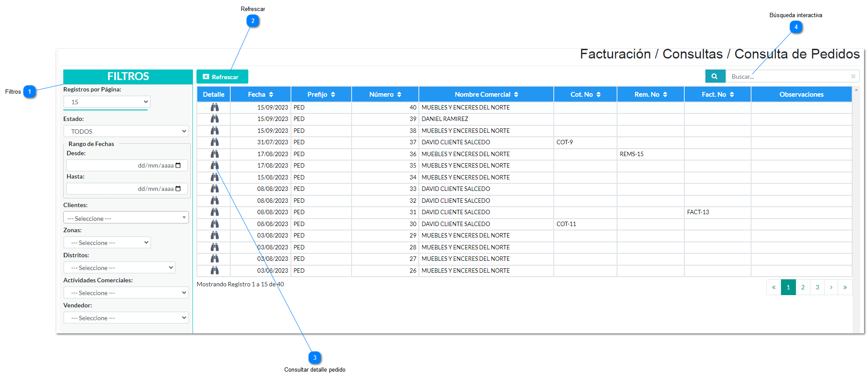This screenshot has height=380, width=868.
Task: Click the Observaciones column header
Action: (x=802, y=94)
